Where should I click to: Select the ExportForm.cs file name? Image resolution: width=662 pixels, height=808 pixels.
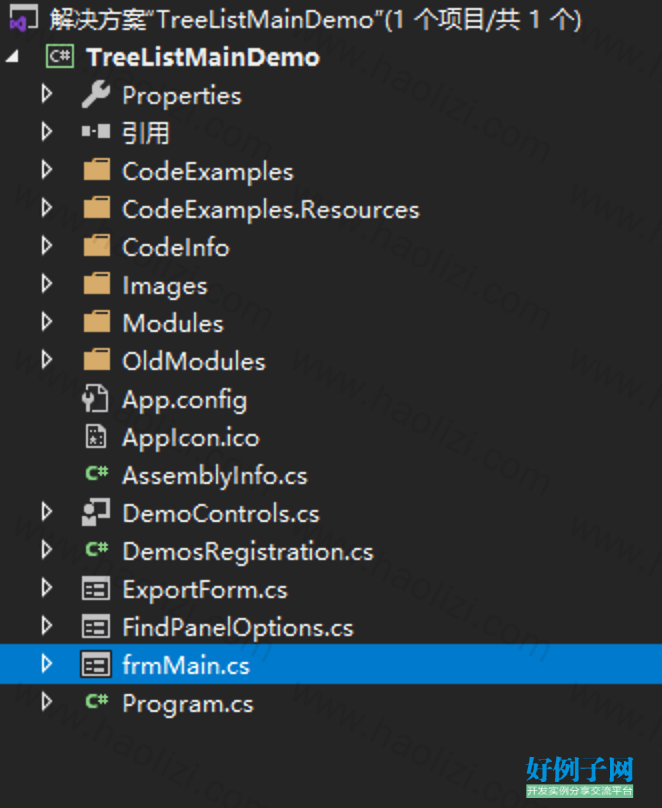pos(205,591)
